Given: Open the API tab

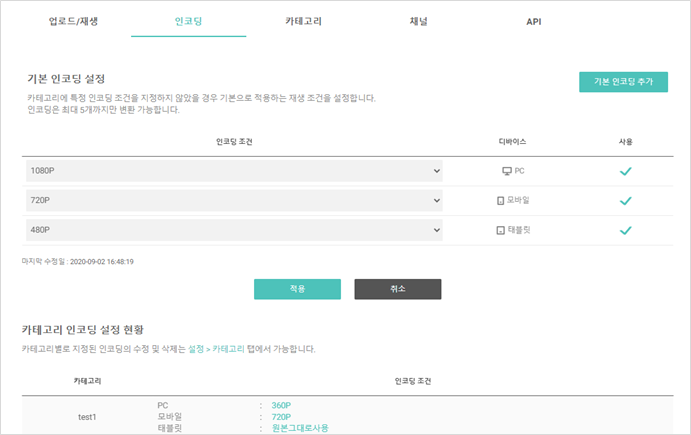Looking at the screenshot, I should point(533,22).
